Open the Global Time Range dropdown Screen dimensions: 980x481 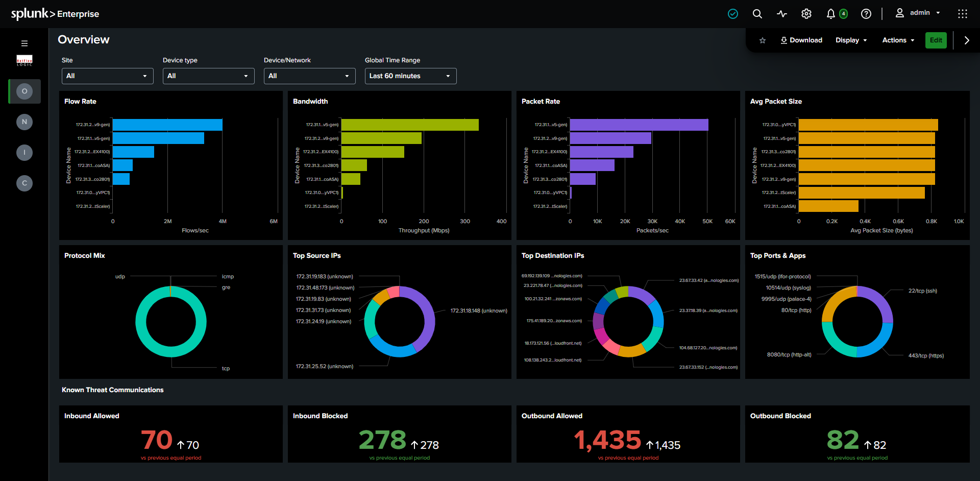pos(411,76)
